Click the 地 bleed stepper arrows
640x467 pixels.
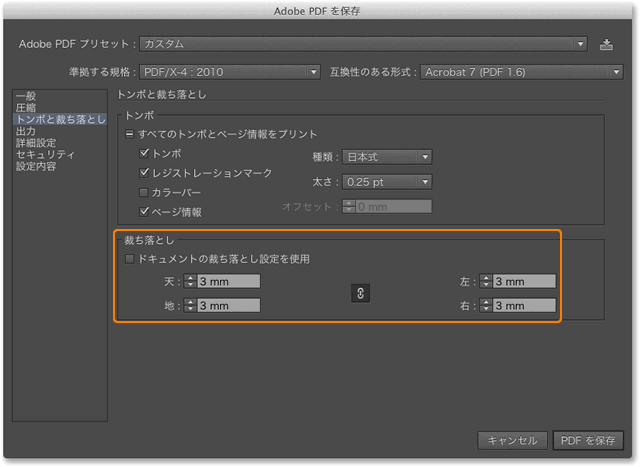[190, 305]
